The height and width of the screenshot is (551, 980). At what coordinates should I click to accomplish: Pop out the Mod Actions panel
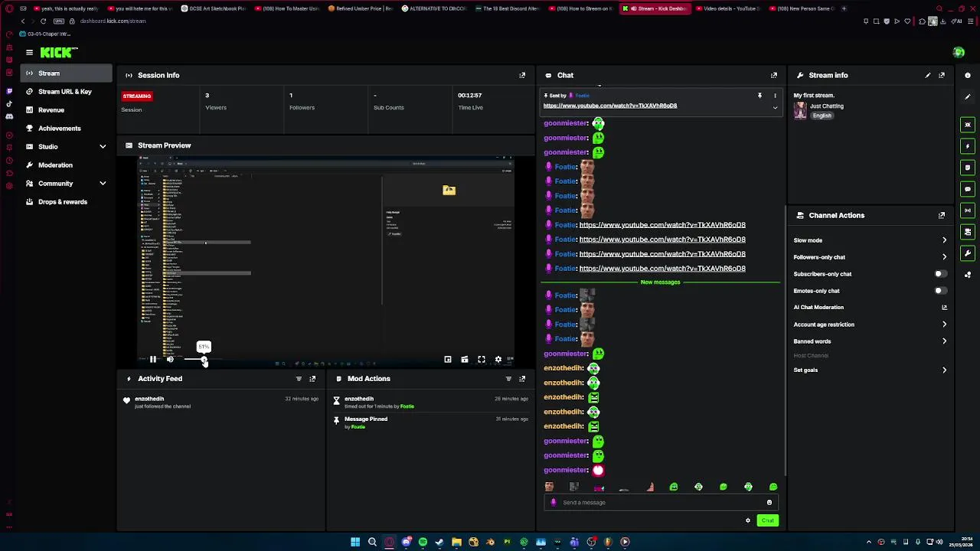pos(522,379)
